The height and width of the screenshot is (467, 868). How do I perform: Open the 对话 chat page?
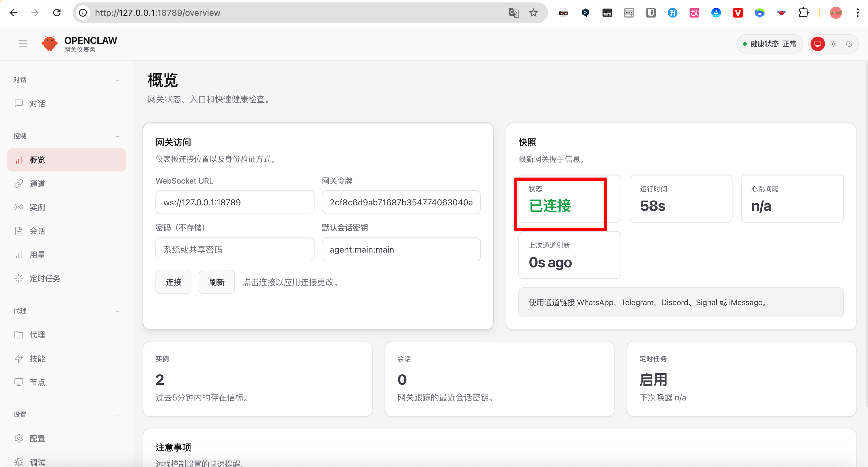[37, 103]
